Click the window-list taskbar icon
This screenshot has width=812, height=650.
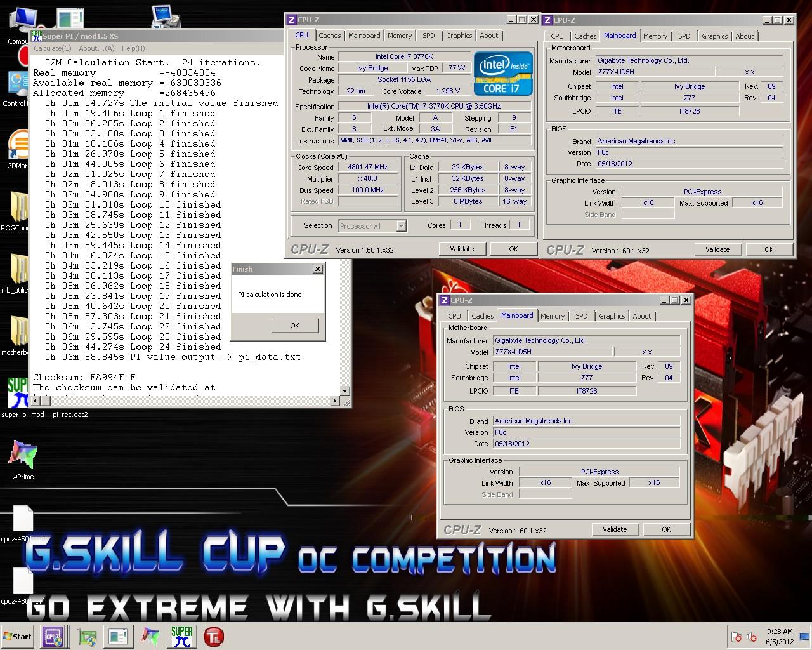click(x=118, y=637)
